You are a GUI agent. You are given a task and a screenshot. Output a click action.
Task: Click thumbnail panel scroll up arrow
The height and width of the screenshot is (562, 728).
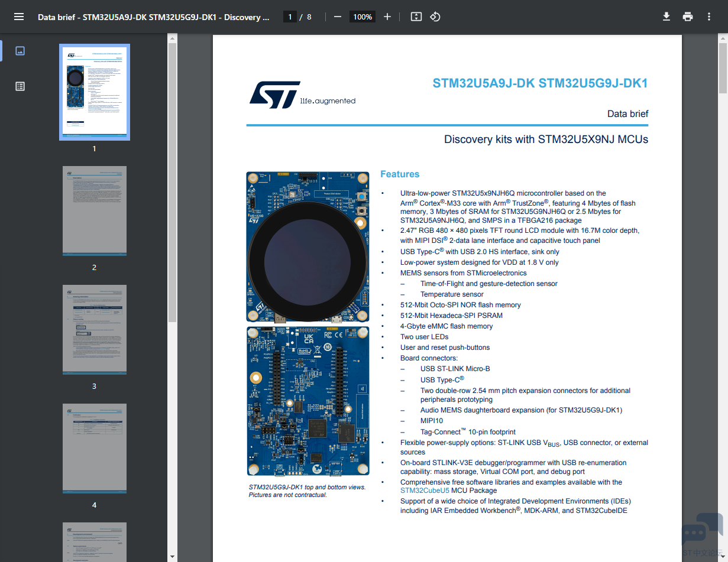click(x=172, y=39)
